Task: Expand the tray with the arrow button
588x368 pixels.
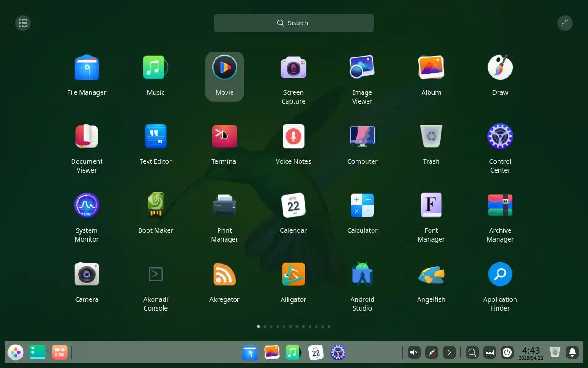Action: click(x=449, y=353)
